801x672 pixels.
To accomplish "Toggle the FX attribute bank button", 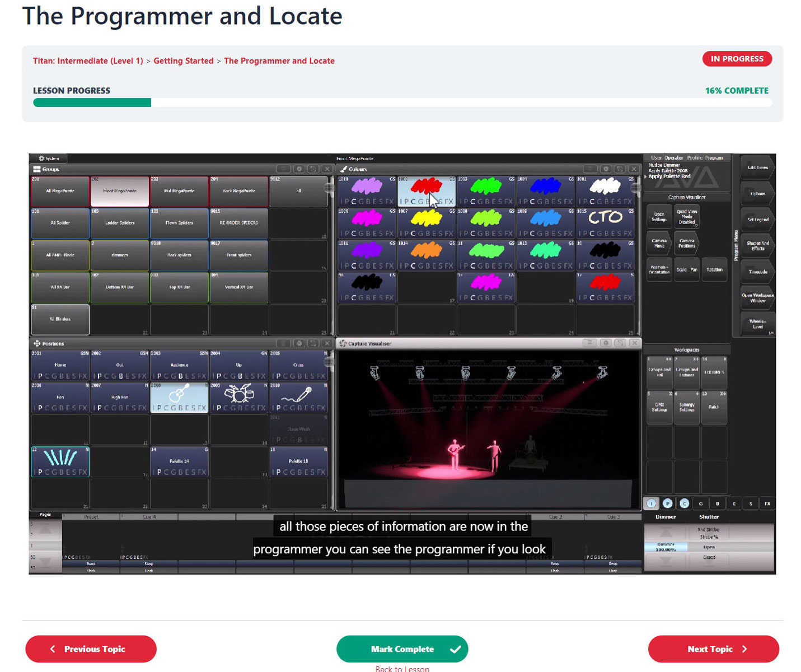I will (767, 503).
